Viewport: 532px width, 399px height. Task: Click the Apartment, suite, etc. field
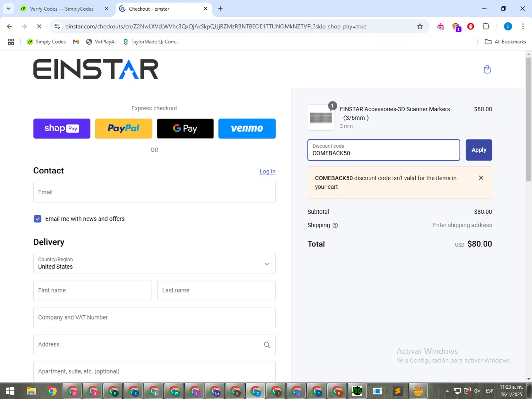[x=154, y=371]
